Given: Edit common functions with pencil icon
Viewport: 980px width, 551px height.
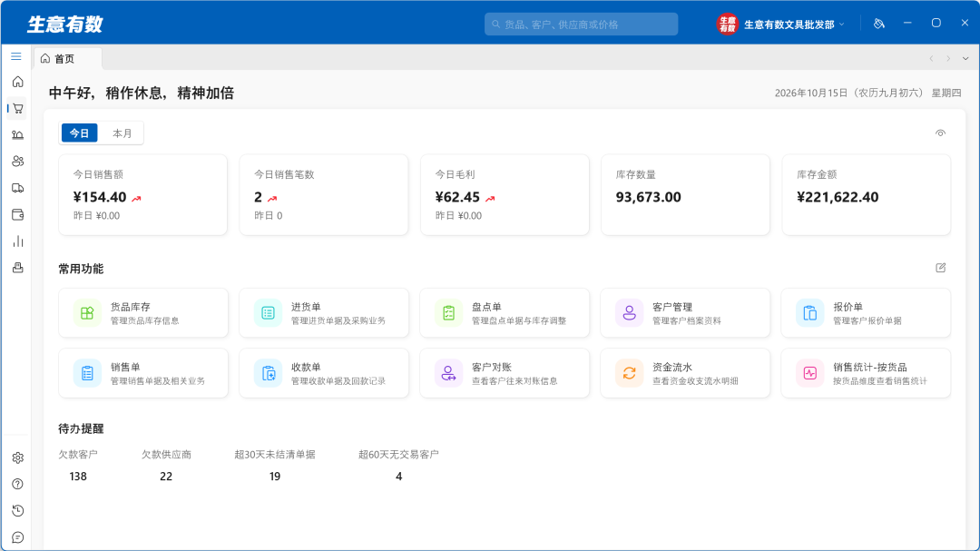Looking at the screenshot, I should (x=941, y=268).
